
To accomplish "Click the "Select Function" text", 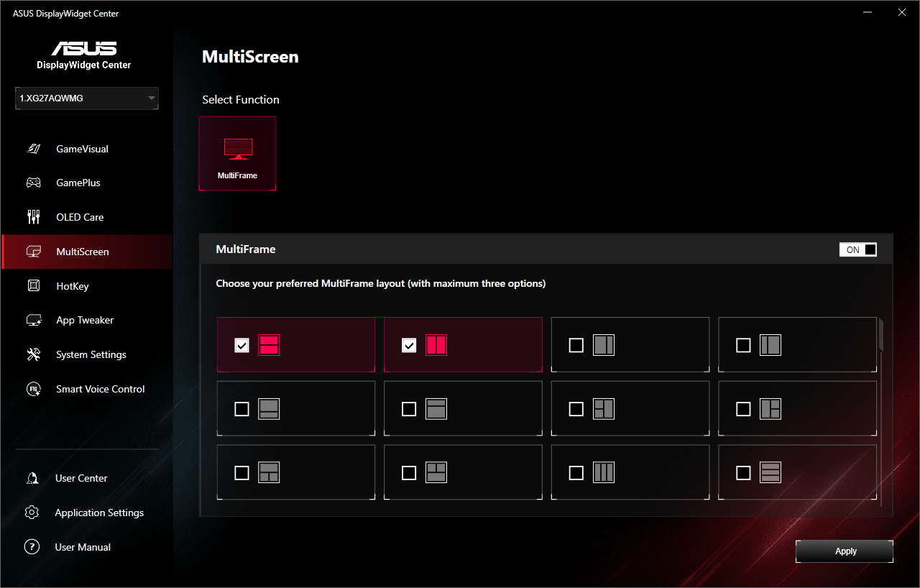I will (x=241, y=100).
